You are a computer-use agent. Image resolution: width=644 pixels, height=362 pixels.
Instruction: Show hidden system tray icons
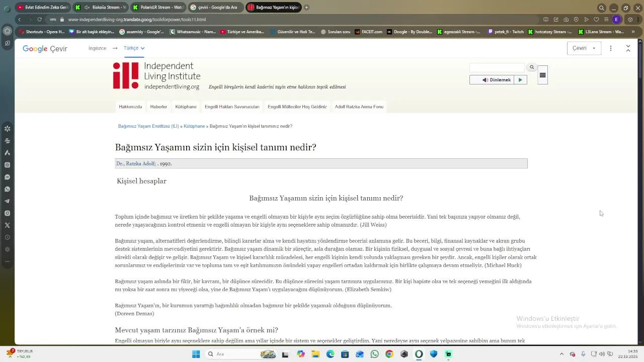561,354
